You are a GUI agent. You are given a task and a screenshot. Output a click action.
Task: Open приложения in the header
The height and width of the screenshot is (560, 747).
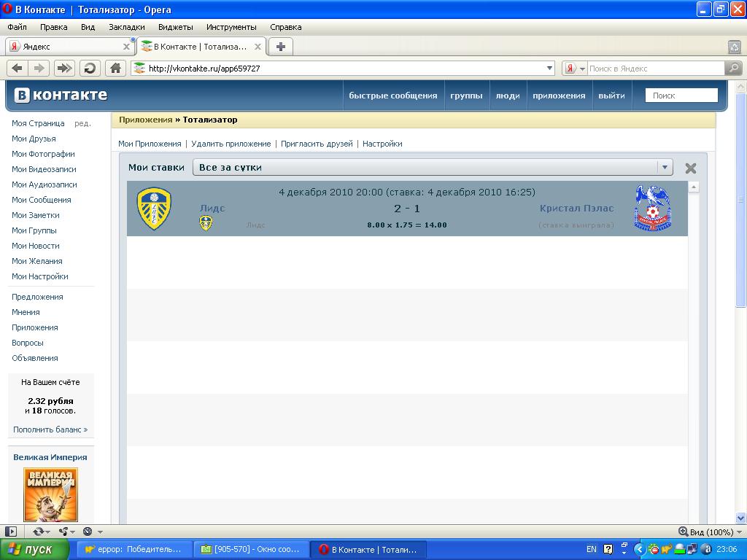click(559, 96)
